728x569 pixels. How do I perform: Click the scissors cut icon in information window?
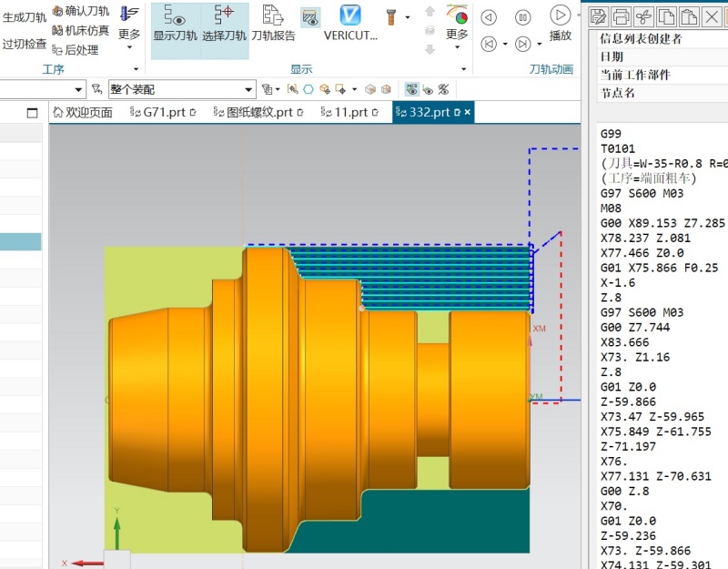click(x=643, y=16)
